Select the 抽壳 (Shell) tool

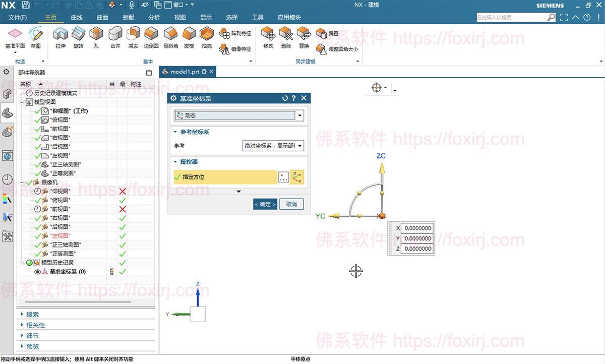point(207,36)
